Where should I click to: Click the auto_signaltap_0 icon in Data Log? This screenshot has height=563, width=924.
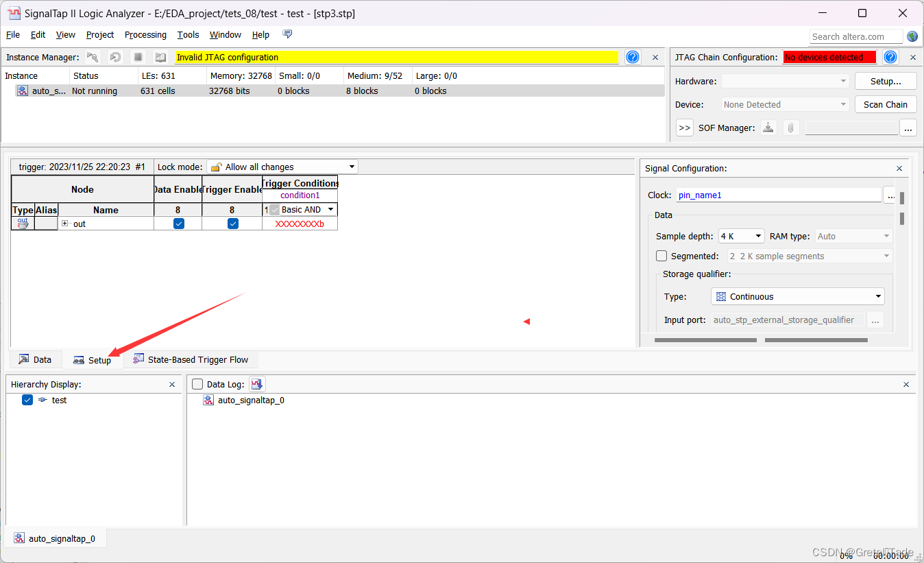[x=208, y=400]
